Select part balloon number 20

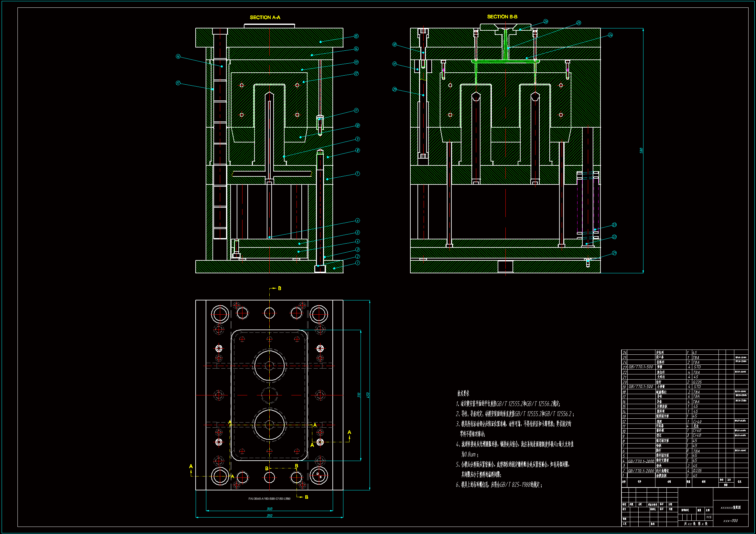click(394, 89)
